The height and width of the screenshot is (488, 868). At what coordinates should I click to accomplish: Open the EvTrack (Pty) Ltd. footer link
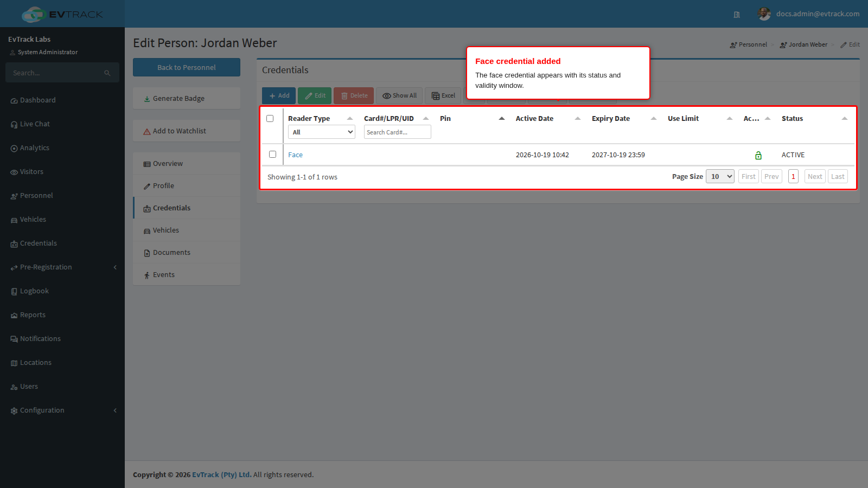pyautogui.click(x=222, y=474)
